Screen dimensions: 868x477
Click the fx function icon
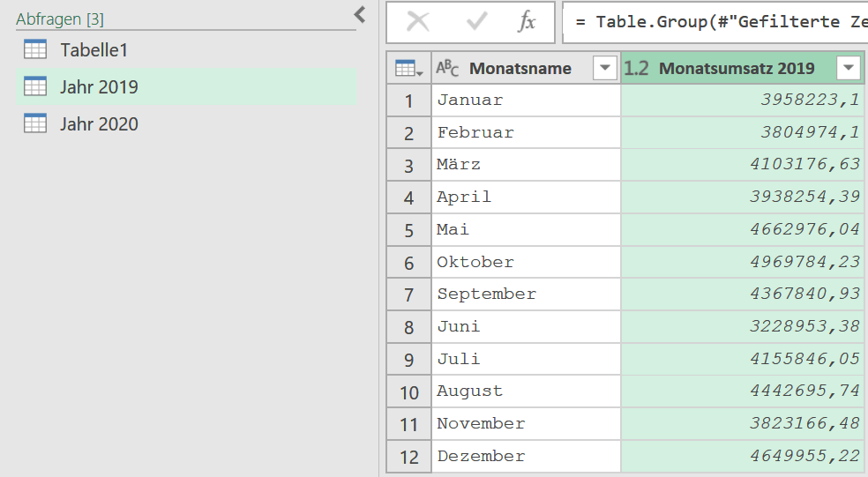[527, 22]
